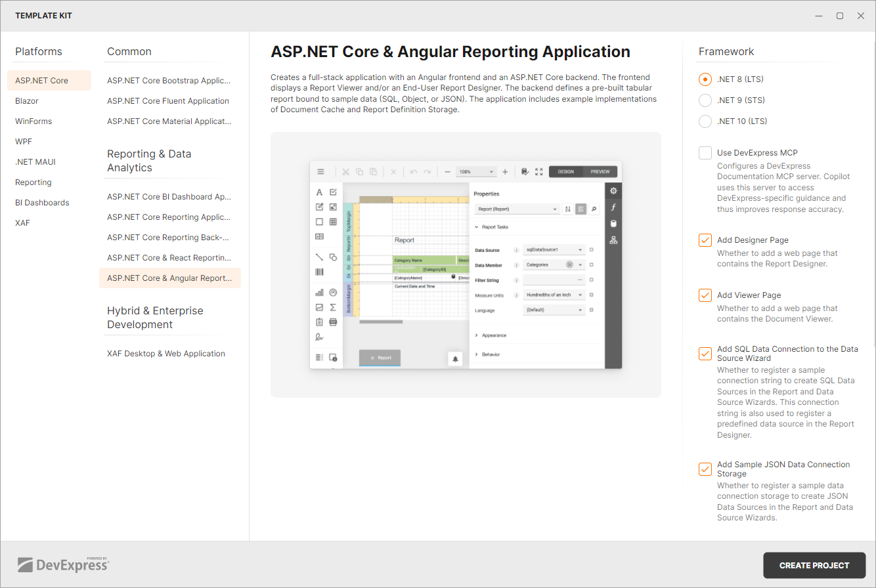This screenshot has width=876, height=588.
Task: Select the Chart tool in the toolbox
Action: pos(319,293)
